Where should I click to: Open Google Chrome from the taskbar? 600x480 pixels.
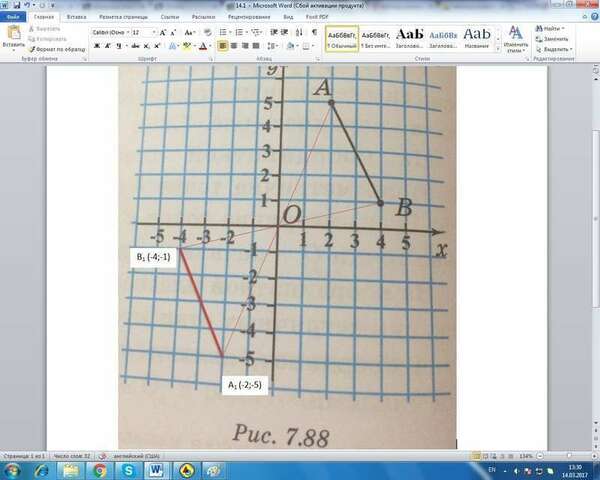(99, 470)
